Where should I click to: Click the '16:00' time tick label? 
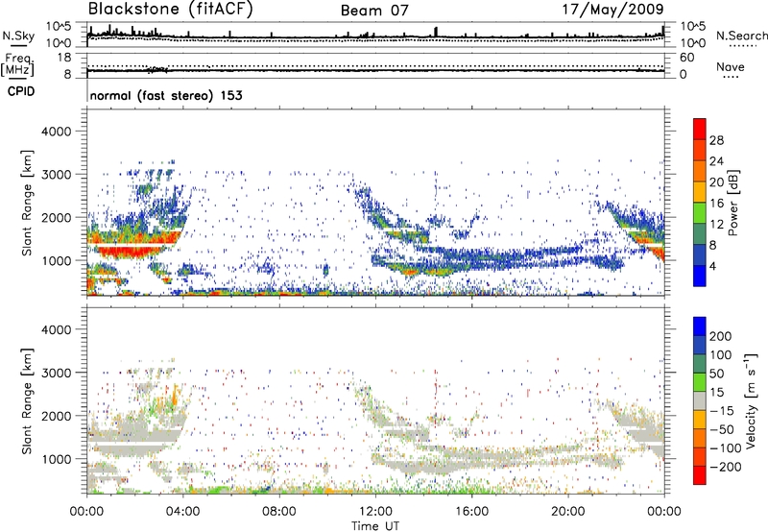tap(471, 512)
